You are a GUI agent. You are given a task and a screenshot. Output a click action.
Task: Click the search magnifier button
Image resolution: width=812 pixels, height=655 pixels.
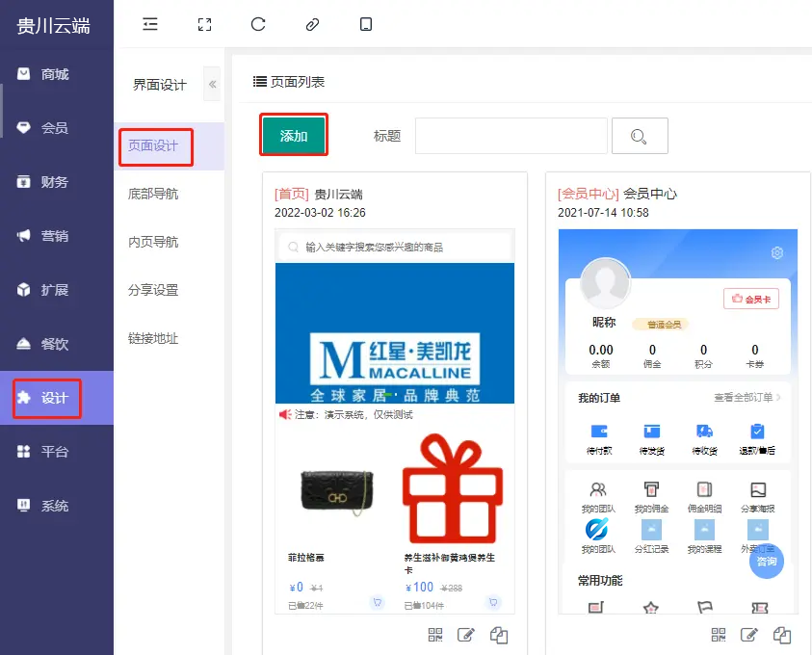640,136
